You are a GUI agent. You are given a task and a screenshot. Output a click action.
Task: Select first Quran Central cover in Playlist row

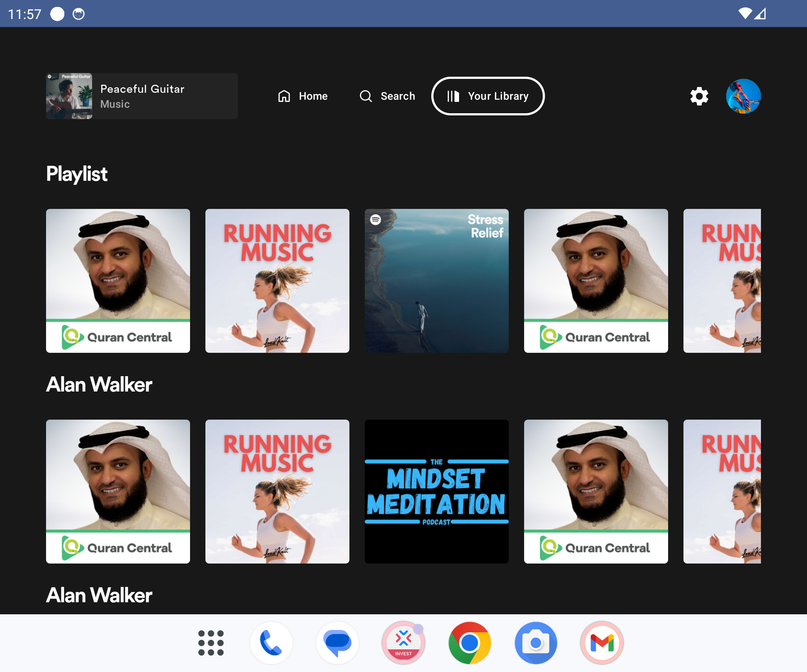pyautogui.click(x=118, y=281)
